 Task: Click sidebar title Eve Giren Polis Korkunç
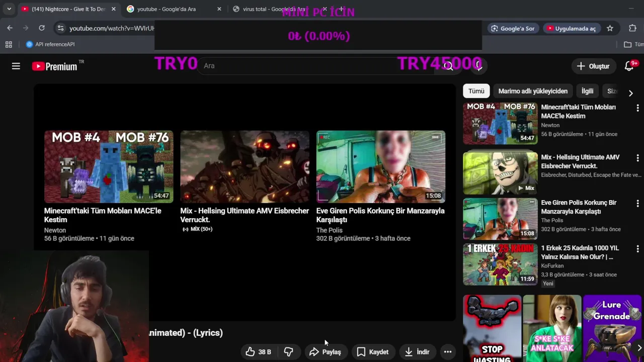[x=579, y=207]
